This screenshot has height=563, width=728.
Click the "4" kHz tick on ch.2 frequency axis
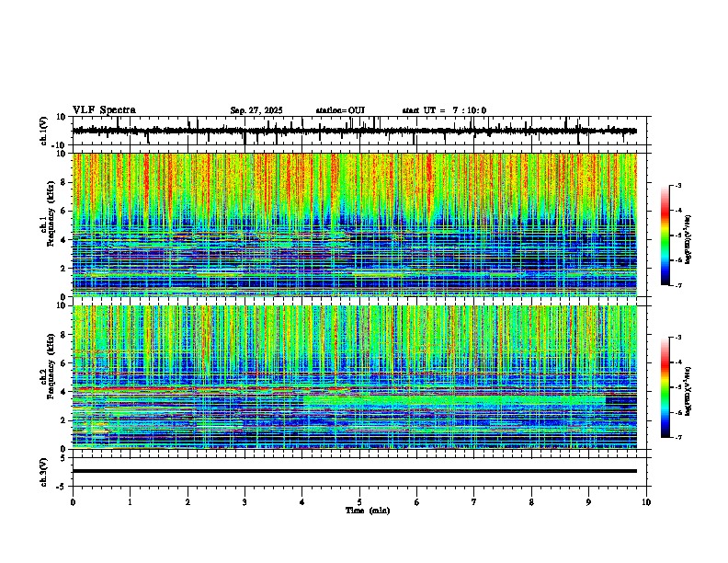click(64, 392)
